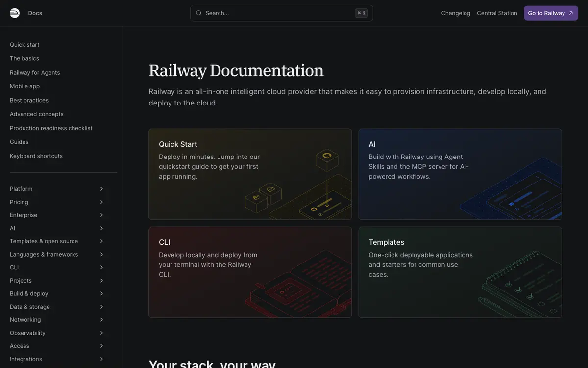Click the Railway logo icon
Image resolution: width=588 pixels, height=368 pixels.
pos(15,13)
